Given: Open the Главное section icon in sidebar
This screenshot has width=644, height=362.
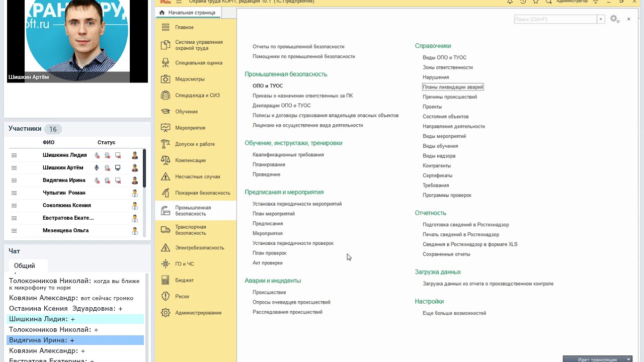Looking at the screenshot, I should click(166, 27).
